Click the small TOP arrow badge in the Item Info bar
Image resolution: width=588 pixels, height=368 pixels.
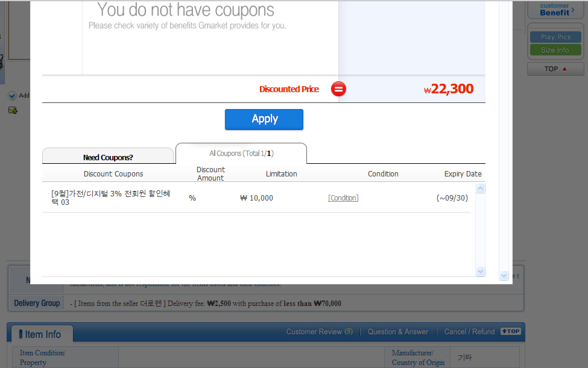(x=511, y=331)
